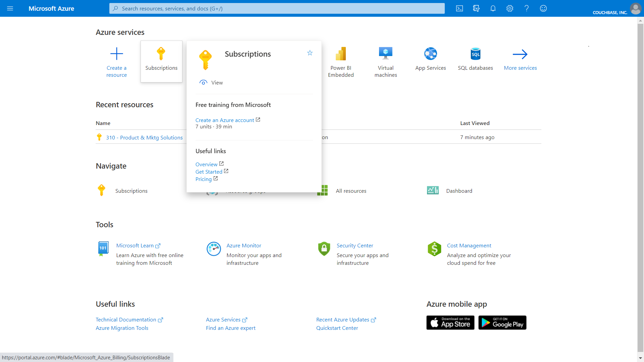Open Cost Management tool
The width and height of the screenshot is (644, 362).
tap(469, 245)
